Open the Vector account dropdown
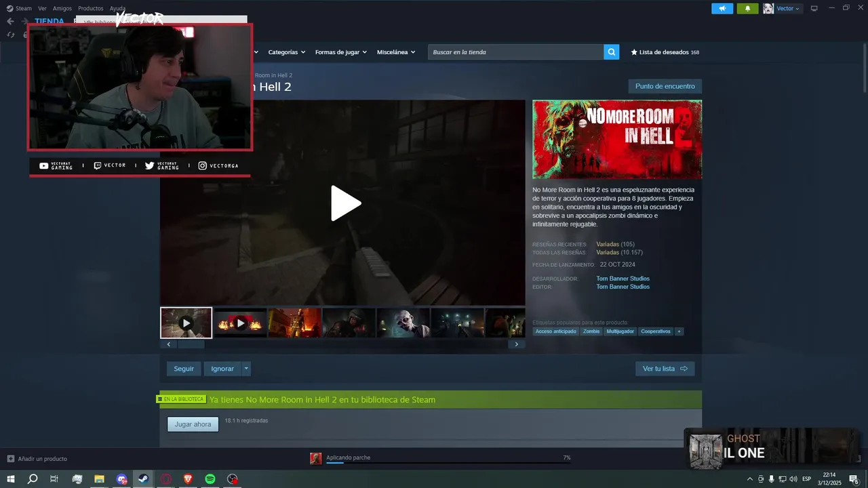Image resolution: width=868 pixels, height=488 pixels. [x=788, y=8]
